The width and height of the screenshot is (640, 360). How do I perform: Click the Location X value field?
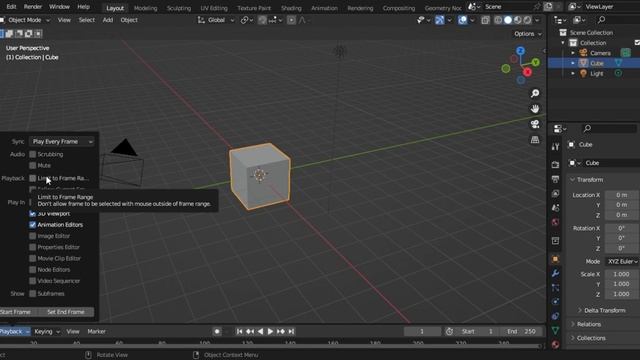click(x=622, y=195)
